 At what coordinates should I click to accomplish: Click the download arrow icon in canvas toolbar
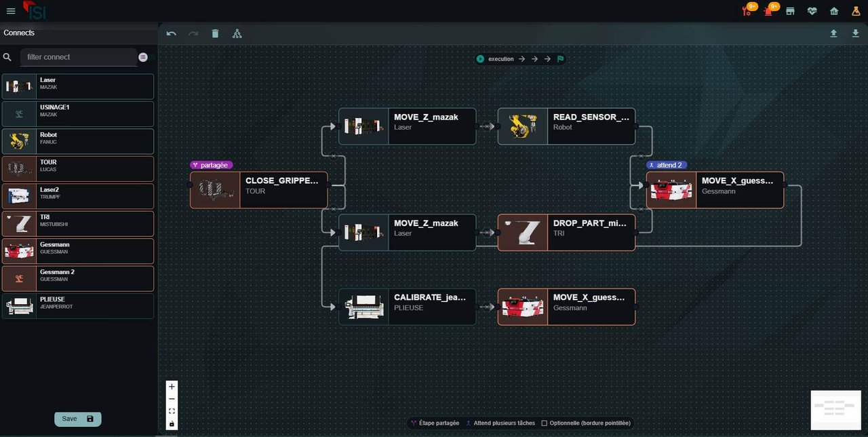(x=856, y=33)
